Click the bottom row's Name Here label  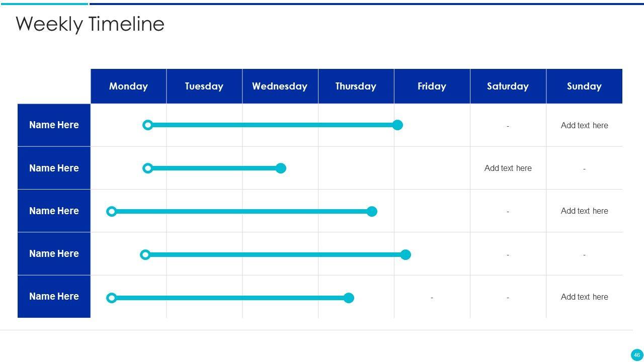point(54,296)
